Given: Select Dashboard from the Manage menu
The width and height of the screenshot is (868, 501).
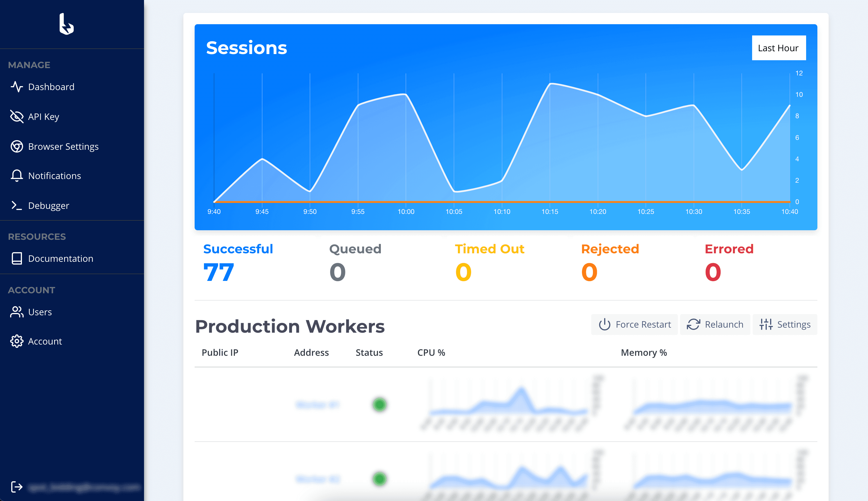Looking at the screenshot, I should 51,87.
